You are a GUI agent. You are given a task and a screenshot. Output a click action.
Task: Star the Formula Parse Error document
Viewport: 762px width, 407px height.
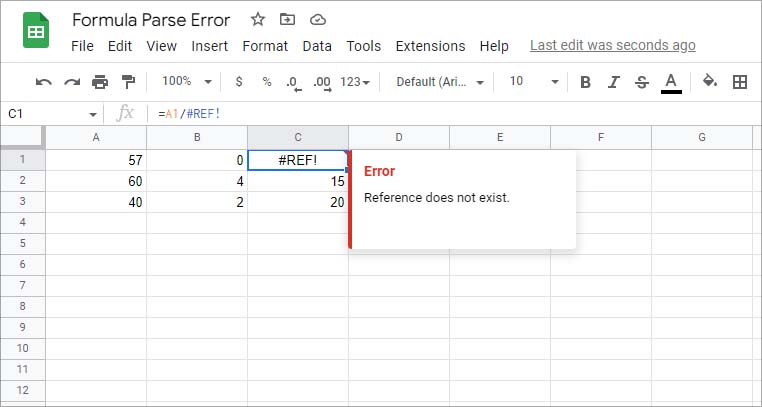(x=258, y=19)
